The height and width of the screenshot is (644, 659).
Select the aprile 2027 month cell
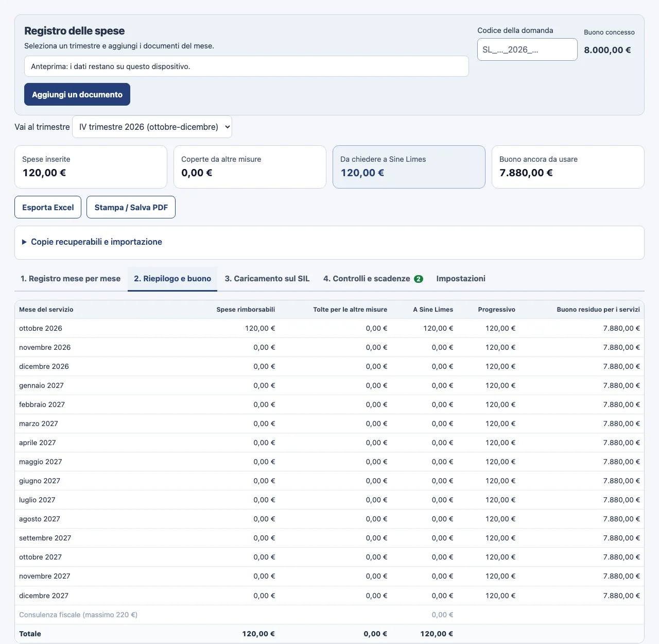click(x=37, y=443)
